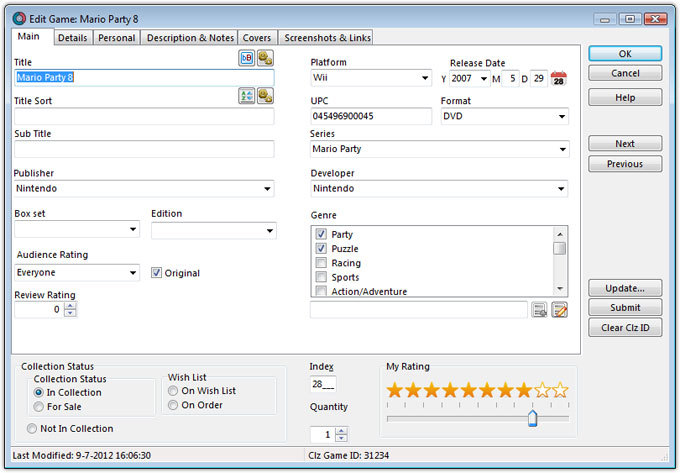Click the coins icon next to Title field
Image resolution: width=680 pixels, height=473 pixels.
pyautogui.click(x=265, y=58)
